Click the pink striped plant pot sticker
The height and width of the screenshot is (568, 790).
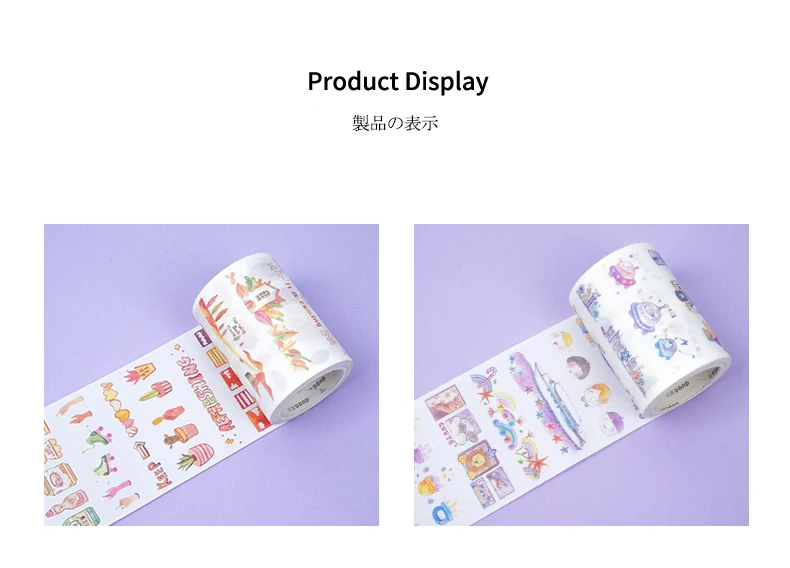click(x=199, y=456)
